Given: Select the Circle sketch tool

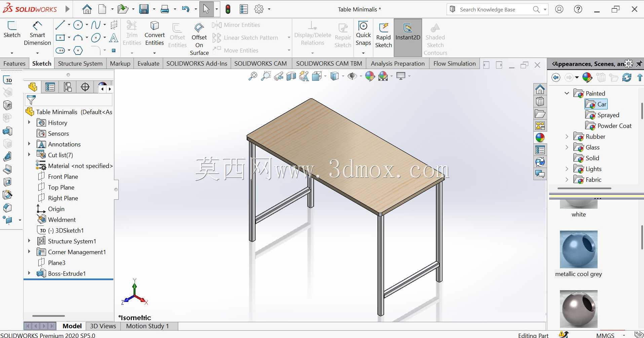Looking at the screenshot, I should pyautogui.click(x=78, y=25).
